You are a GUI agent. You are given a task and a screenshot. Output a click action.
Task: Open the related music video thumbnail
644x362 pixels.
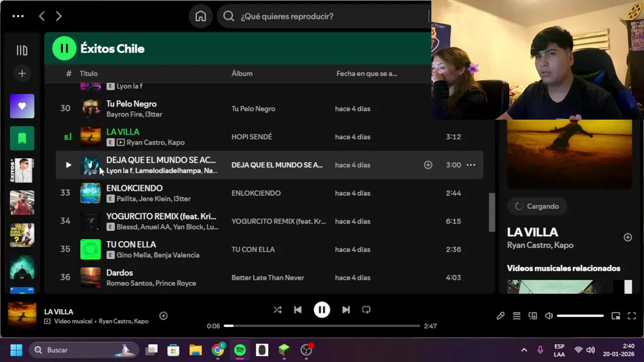570,287
